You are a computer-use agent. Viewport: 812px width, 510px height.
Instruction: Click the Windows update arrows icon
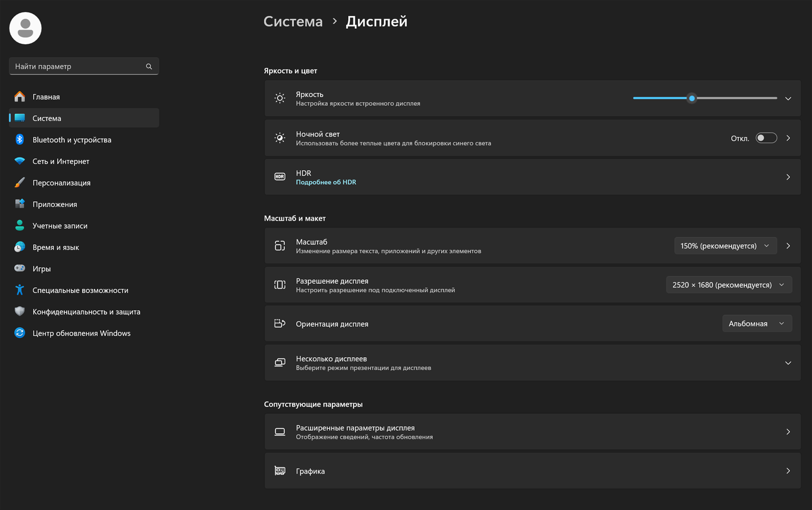(x=20, y=333)
